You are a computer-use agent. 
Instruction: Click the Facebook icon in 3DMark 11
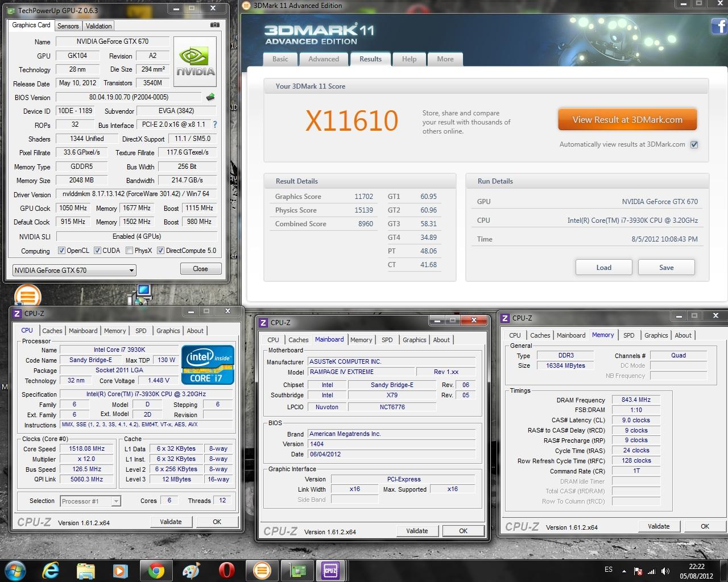tap(719, 26)
